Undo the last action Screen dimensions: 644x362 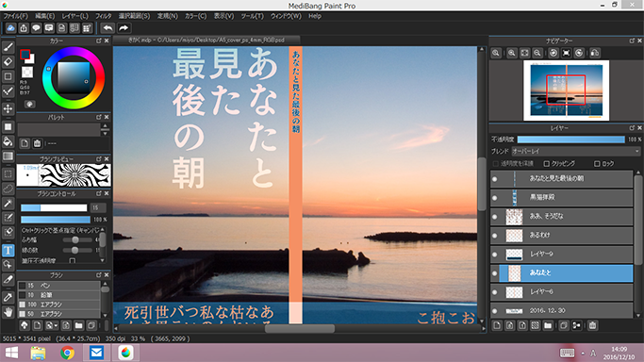(108, 28)
